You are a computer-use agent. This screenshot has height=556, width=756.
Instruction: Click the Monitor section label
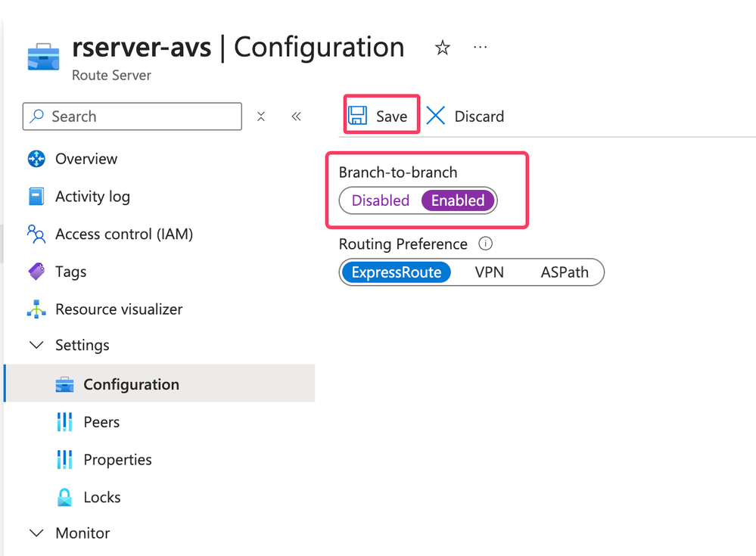[x=82, y=533]
